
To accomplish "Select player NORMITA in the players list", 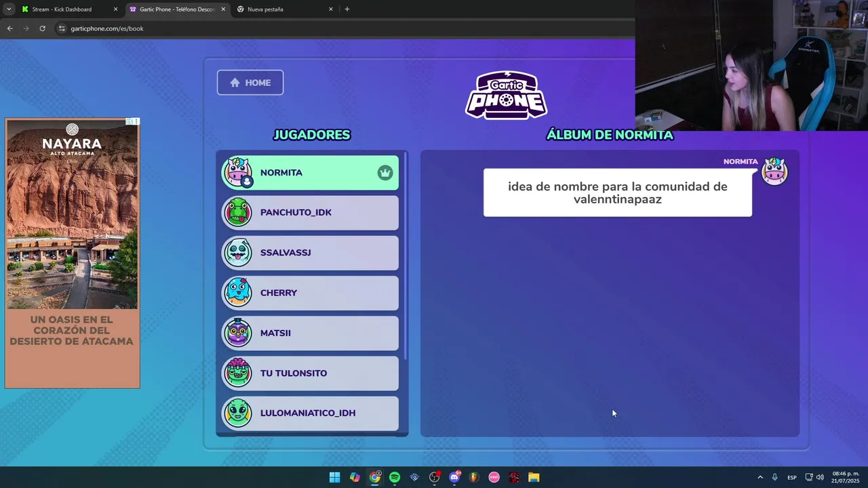I will click(311, 173).
